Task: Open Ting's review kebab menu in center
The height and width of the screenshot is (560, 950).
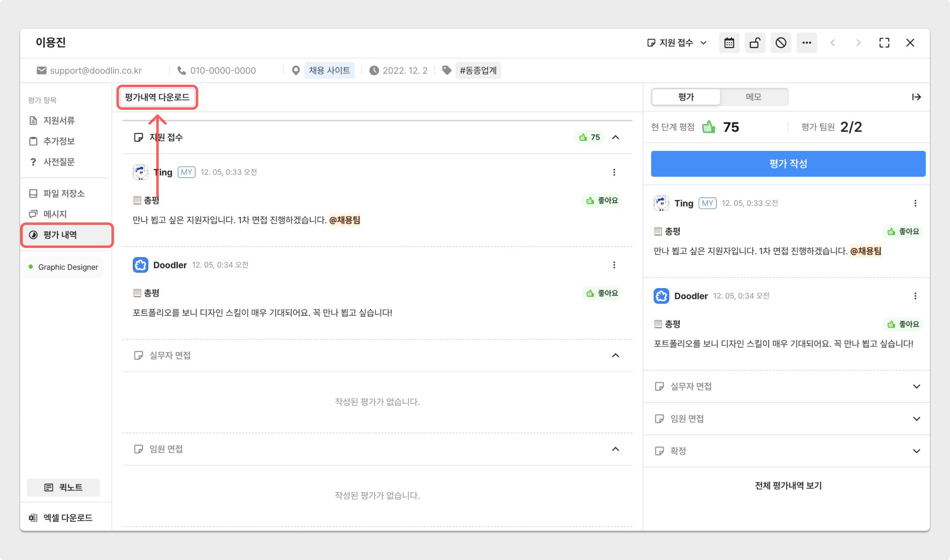Action: coord(614,172)
